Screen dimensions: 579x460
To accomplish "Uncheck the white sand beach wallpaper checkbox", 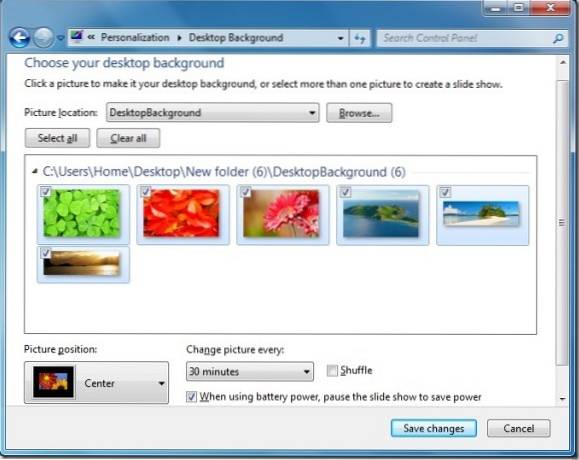I will 445,192.
